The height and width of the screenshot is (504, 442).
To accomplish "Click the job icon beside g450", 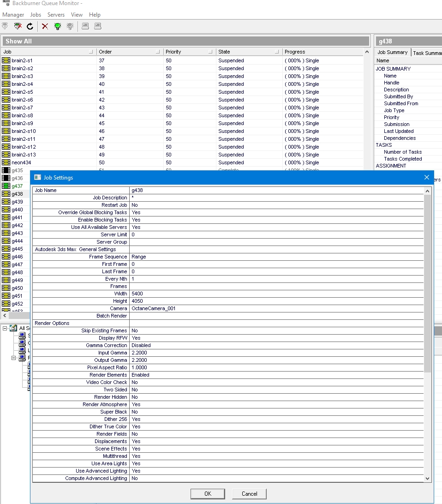I will coord(6,288).
